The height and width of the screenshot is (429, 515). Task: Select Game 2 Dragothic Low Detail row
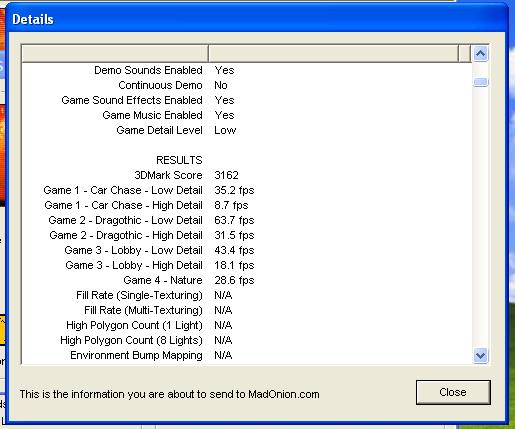click(x=247, y=220)
